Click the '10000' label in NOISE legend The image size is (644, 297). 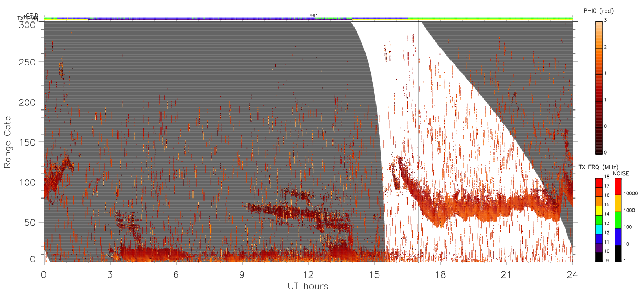click(x=631, y=193)
